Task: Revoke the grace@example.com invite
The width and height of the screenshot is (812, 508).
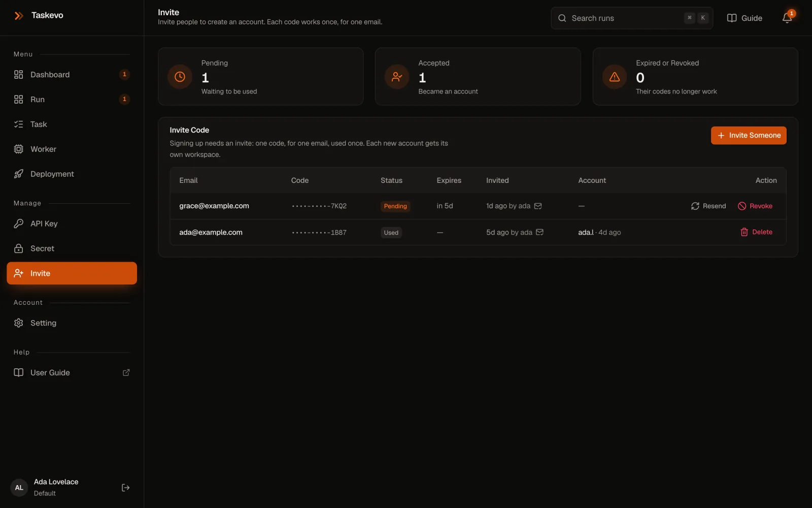Action: click(x=755, y=206)
